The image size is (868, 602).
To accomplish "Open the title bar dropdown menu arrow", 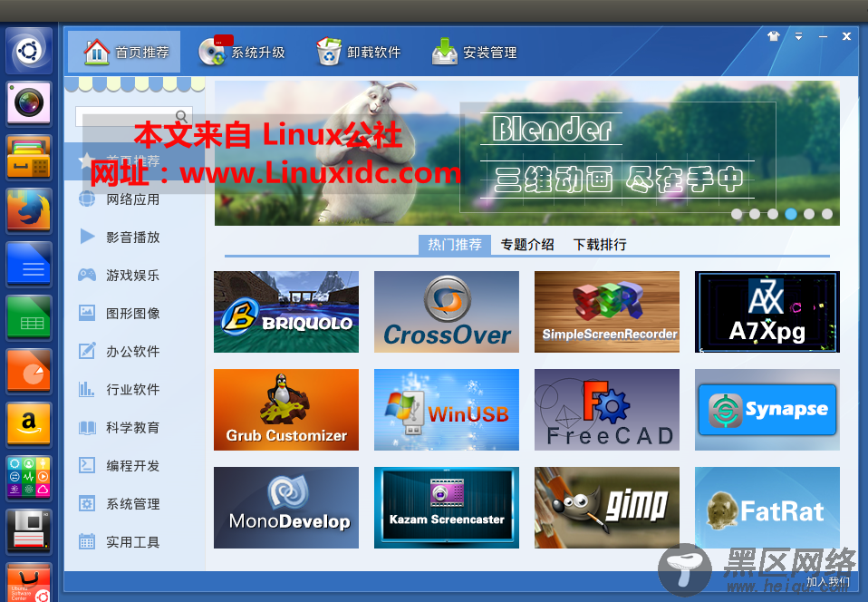I will point(798,36).
